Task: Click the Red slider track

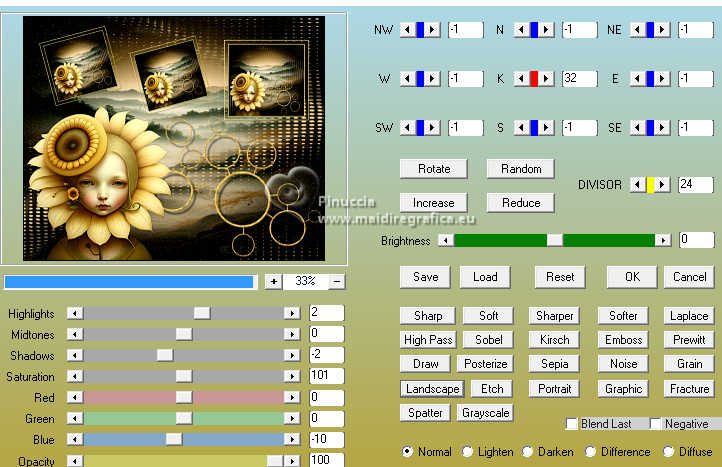Action: pyautogui.click(x=183, y=397)
